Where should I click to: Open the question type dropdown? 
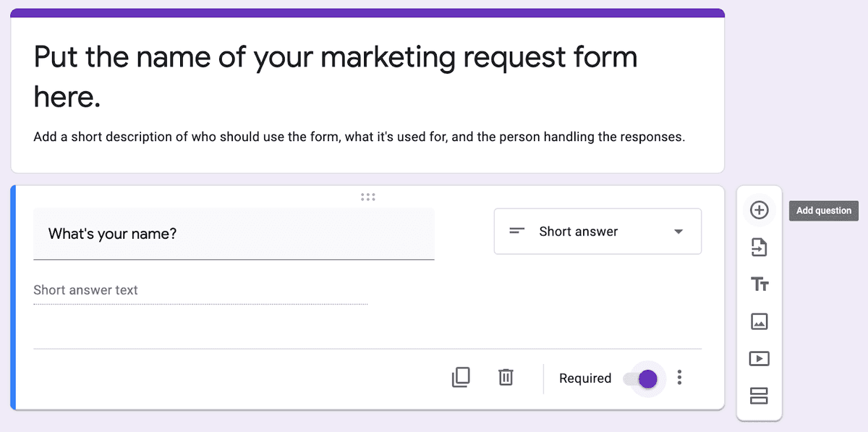tap(597, 231)
